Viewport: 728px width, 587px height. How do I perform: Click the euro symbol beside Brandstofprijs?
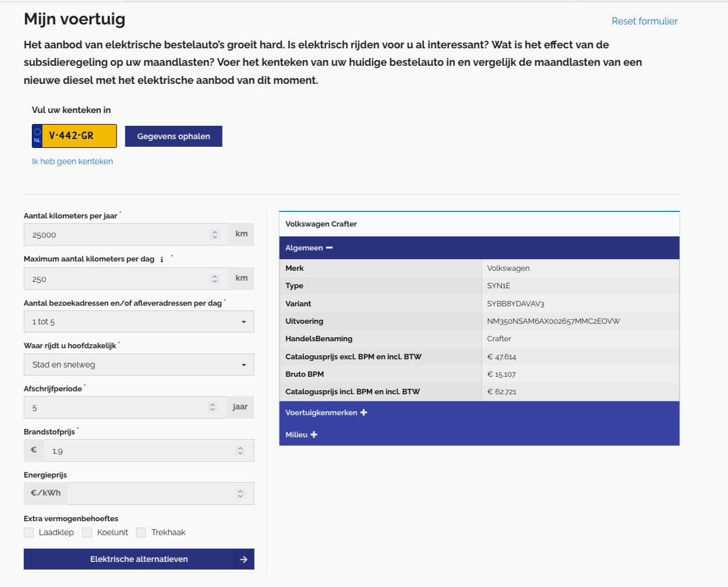tap(34, 450)
